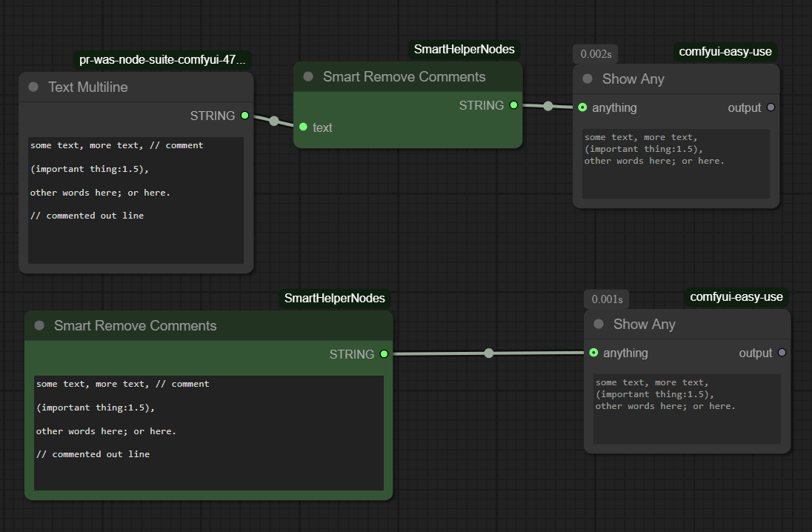Select the Text Multiline node title
Screen dimensions: 812x532
pos(88,87)
